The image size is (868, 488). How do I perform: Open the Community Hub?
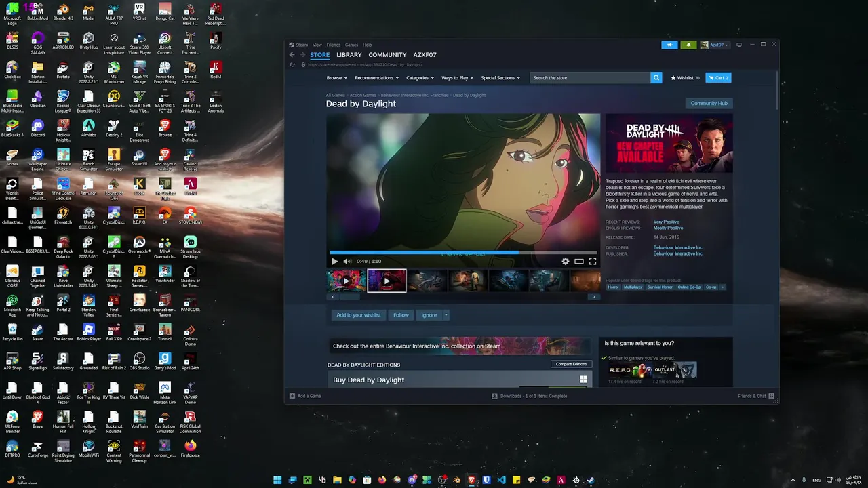click(709, 103)
